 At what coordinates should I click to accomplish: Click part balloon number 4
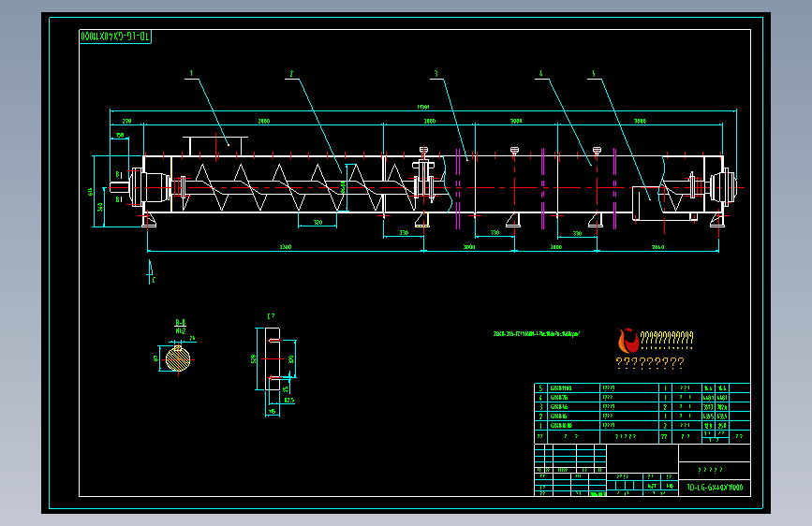540,74
